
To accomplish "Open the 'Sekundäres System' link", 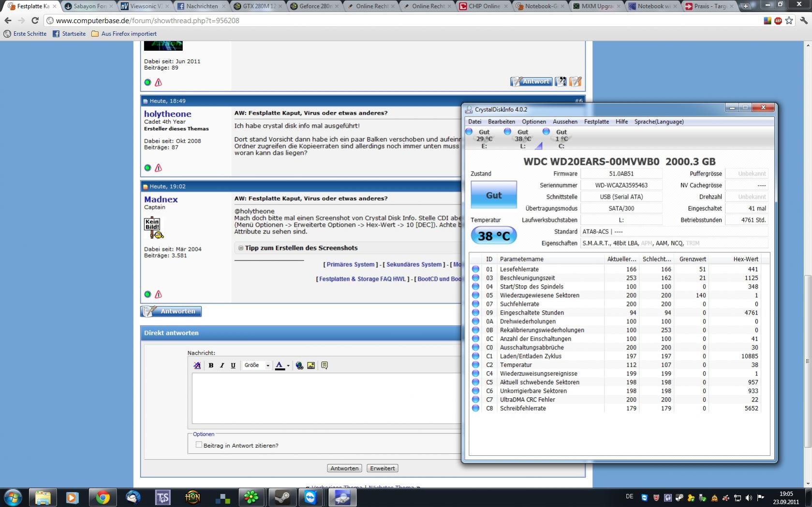I will (x=414, y=264).
